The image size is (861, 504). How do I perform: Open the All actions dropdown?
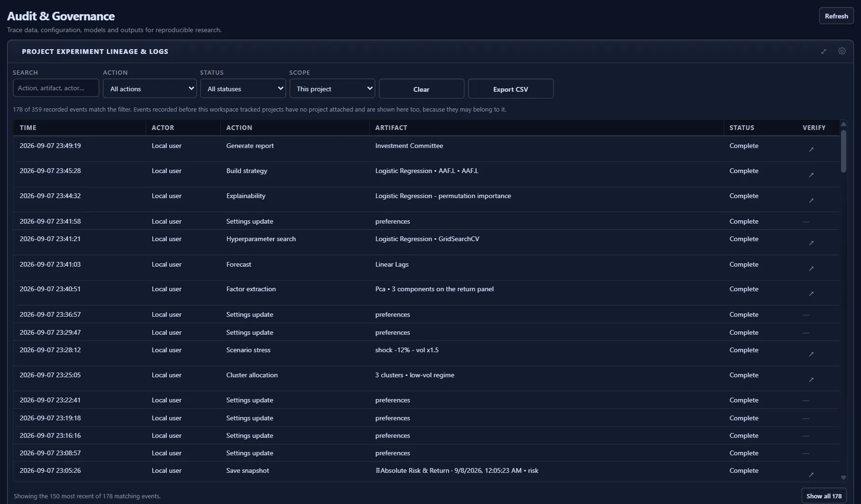click(149, 88)
